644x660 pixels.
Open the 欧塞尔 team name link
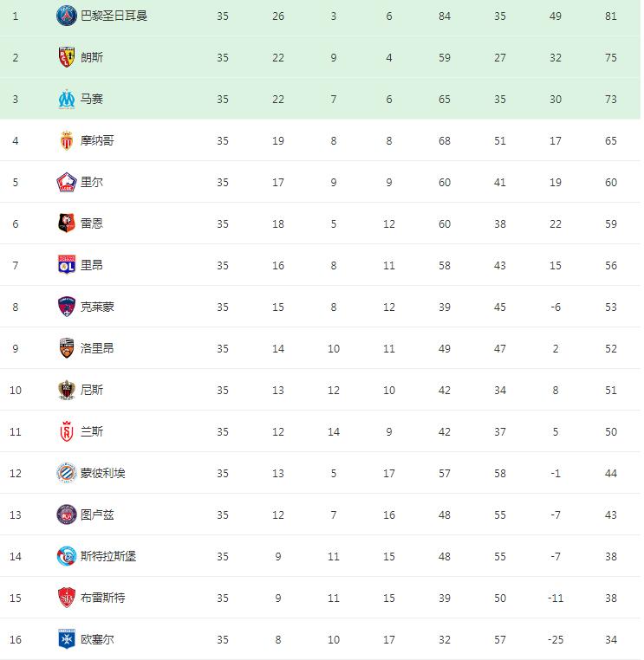point(97,639)
